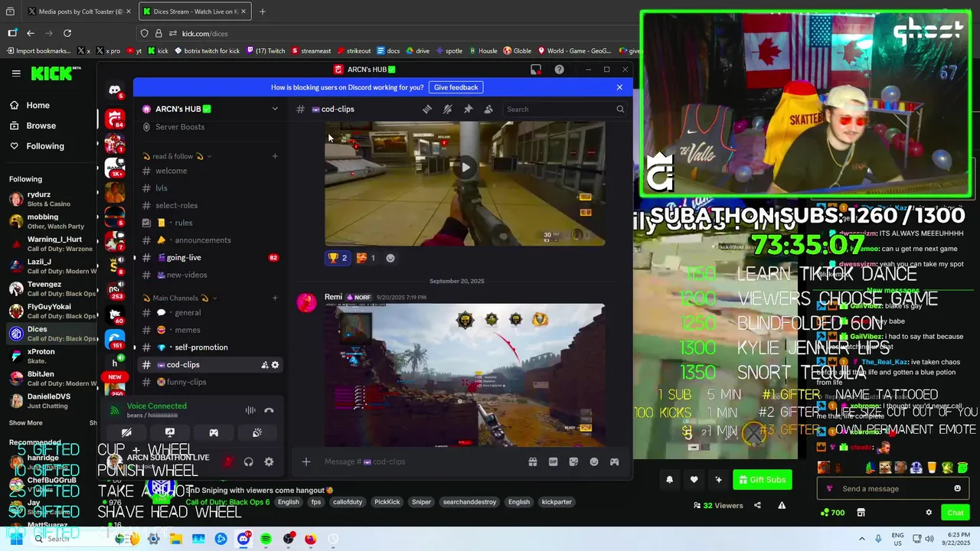The image size is (980, 551).
Task: Toggle deafen headphones in Discord user panel
Action: (248, 461)
